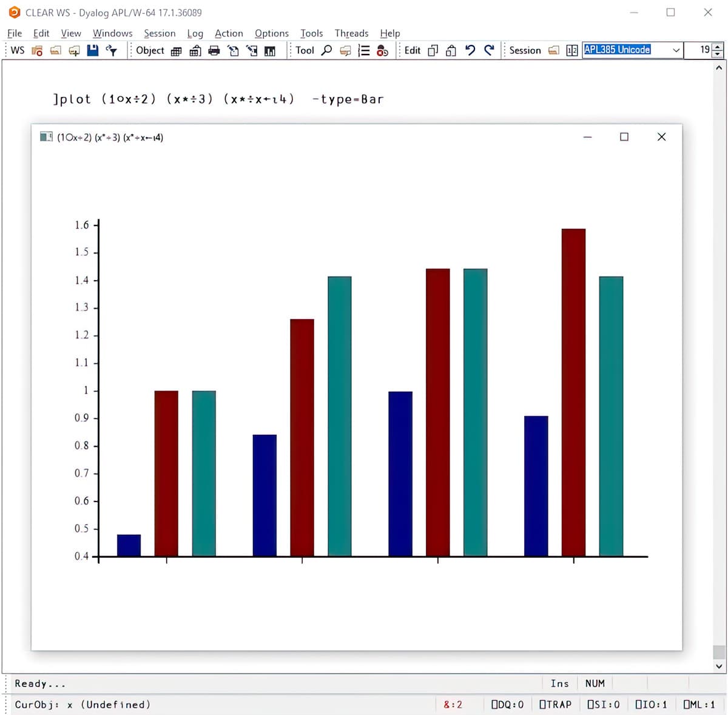The height and width of the screenshot is (715, 728).
Task: Print the object using the printer icon
Action: 214,51
